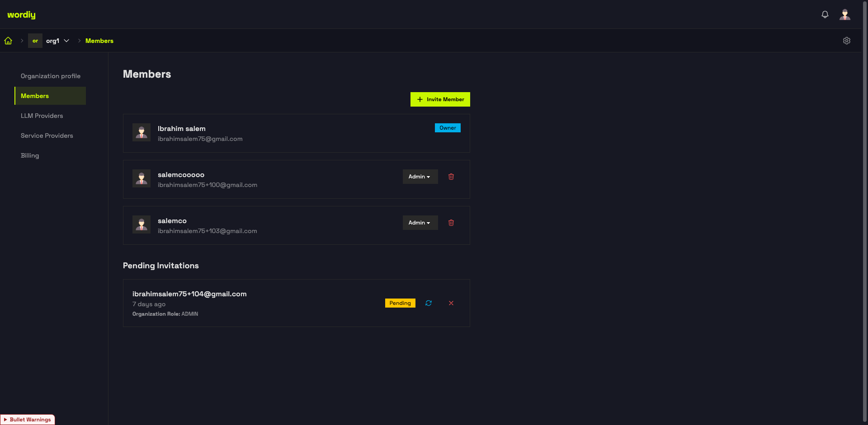Expand the Bullet Warnings panel
Viewport: 868px width, 425px height.
[x=28, y=420]
